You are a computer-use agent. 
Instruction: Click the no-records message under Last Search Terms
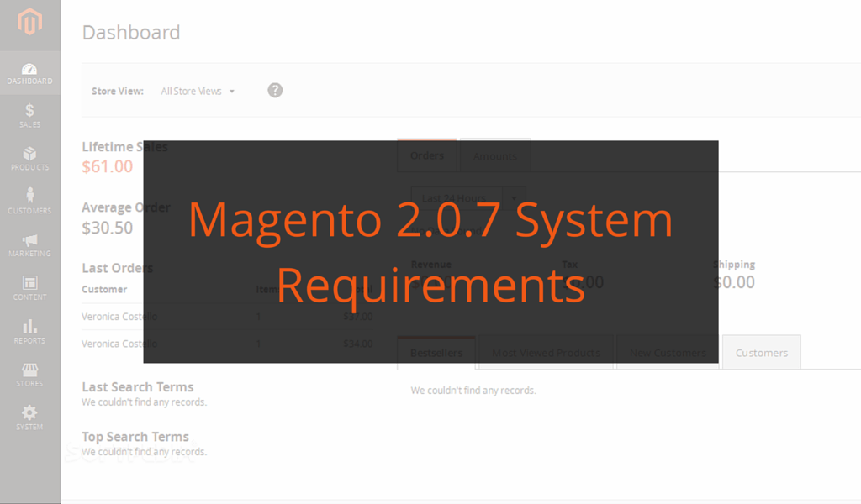145,402
